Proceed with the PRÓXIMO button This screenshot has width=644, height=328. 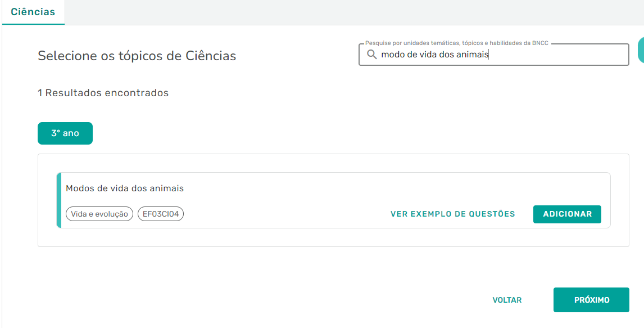point(591,300)
